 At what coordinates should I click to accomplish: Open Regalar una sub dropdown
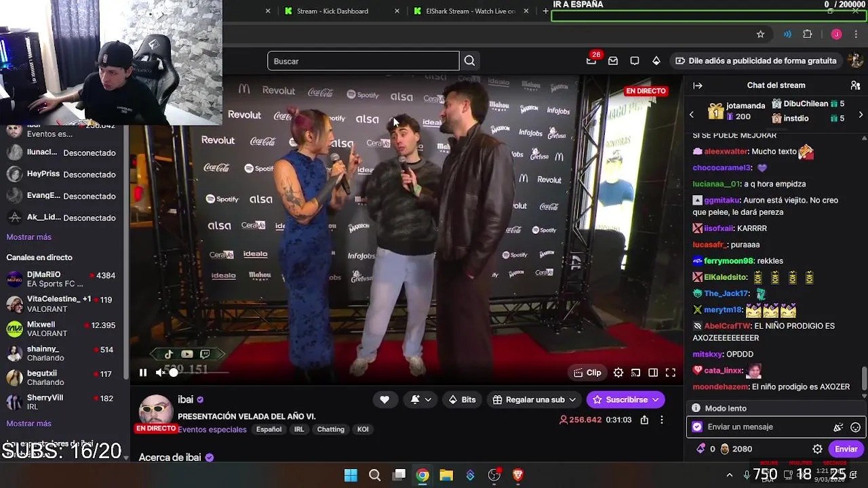[x=534, y=400]
